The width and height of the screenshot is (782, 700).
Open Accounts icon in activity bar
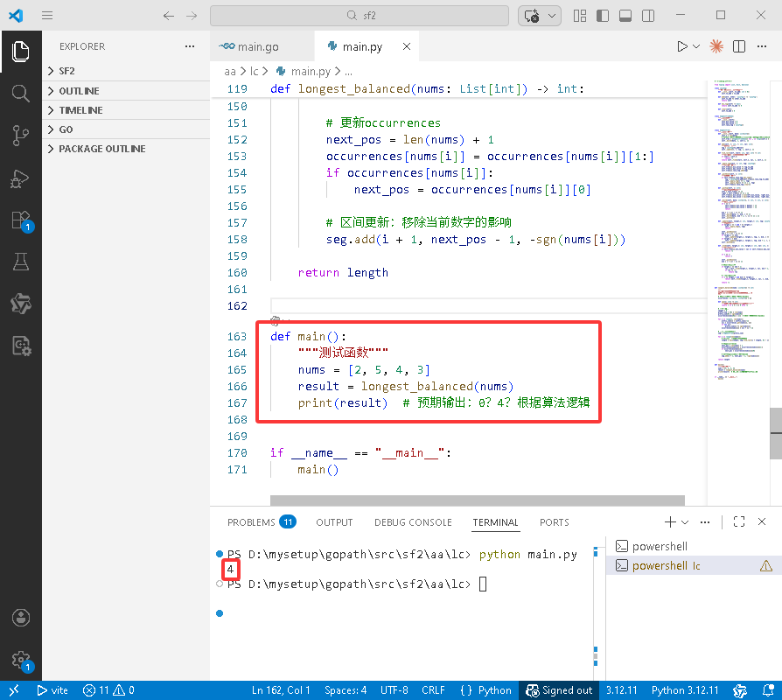pyautogui.click(x=20, y=618)
